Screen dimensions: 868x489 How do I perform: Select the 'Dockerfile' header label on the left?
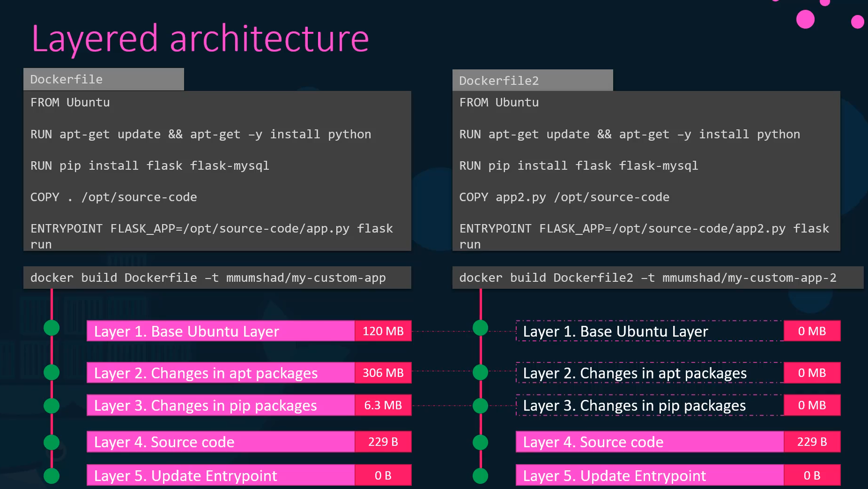click(x=104, y=79)
